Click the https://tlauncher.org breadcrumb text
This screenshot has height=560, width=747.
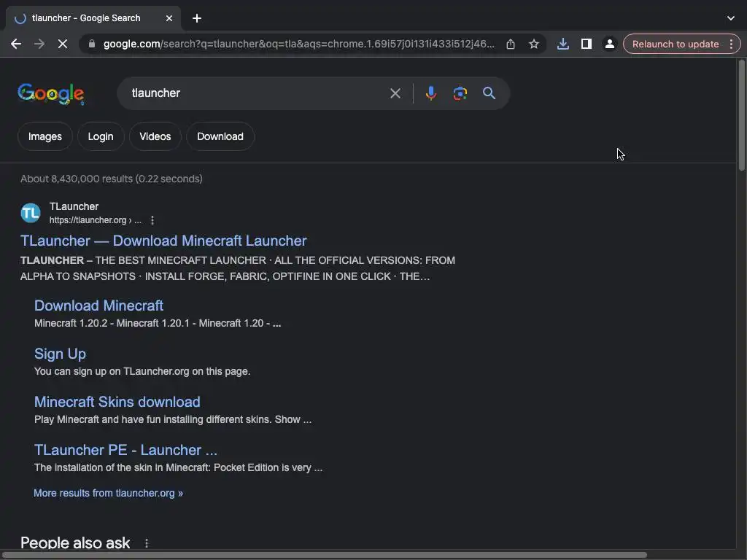96,220
